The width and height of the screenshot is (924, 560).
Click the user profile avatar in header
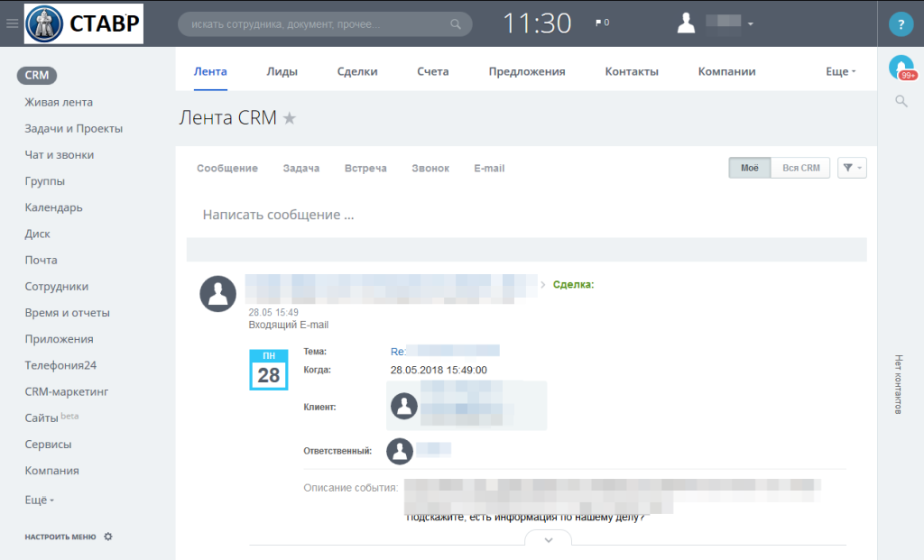pyautogui.click(x=686, y=23)
